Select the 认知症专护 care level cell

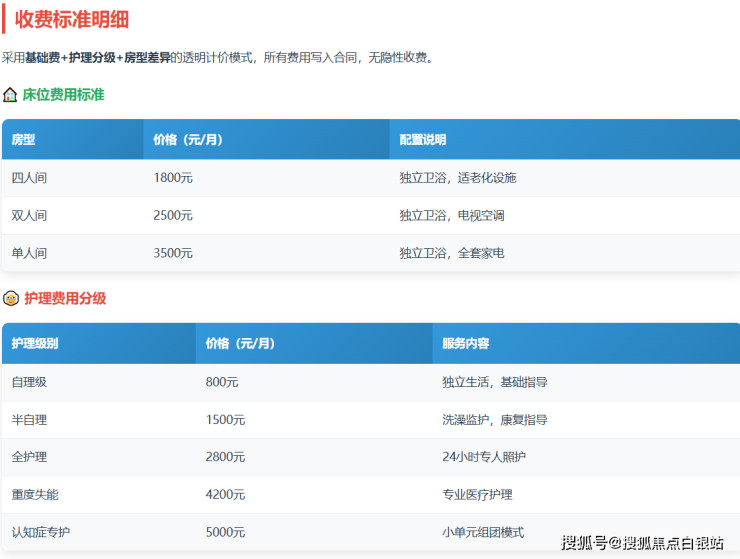(x=41, y=532)
